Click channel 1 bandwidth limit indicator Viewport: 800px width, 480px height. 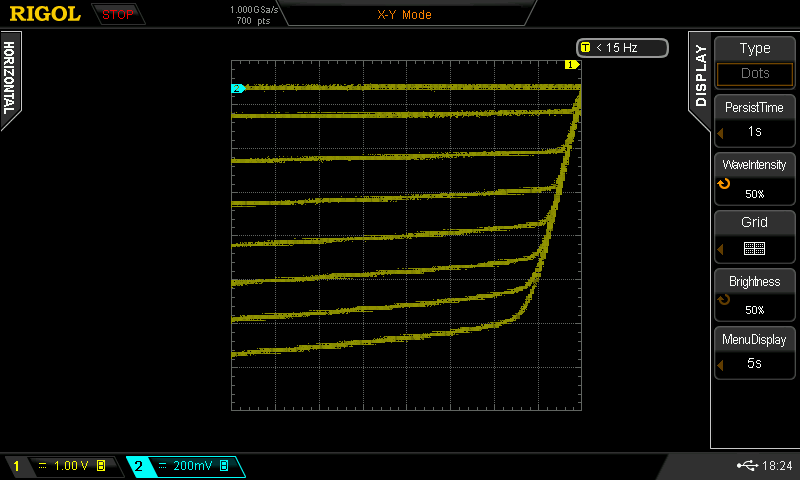coord(102,466)
